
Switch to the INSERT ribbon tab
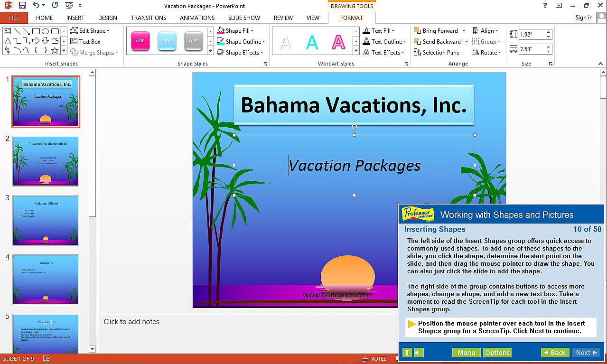[75, 18]
